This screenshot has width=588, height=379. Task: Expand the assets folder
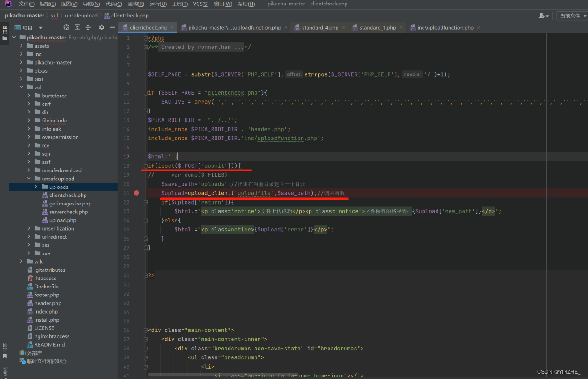(21, 46)
